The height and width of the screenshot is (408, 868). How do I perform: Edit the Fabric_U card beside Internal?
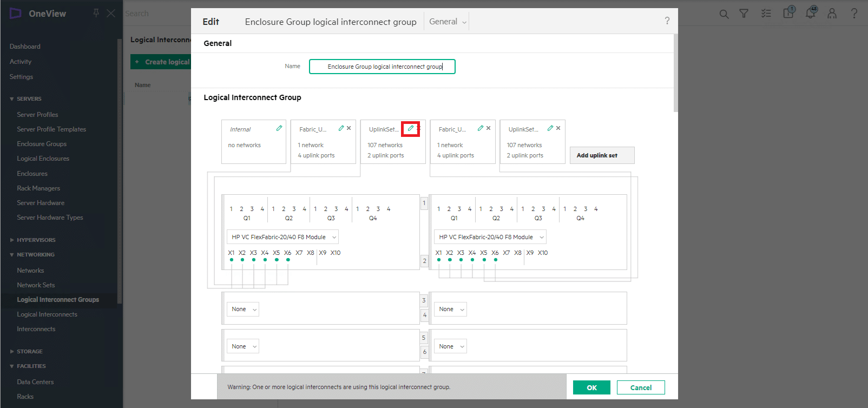tap(341, 128)
